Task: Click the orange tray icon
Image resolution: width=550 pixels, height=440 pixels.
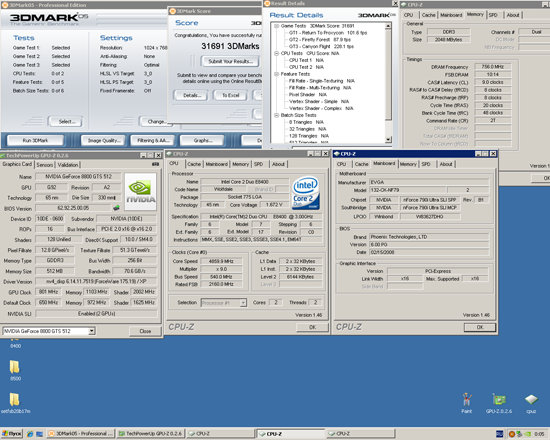Action: [511, 434]
